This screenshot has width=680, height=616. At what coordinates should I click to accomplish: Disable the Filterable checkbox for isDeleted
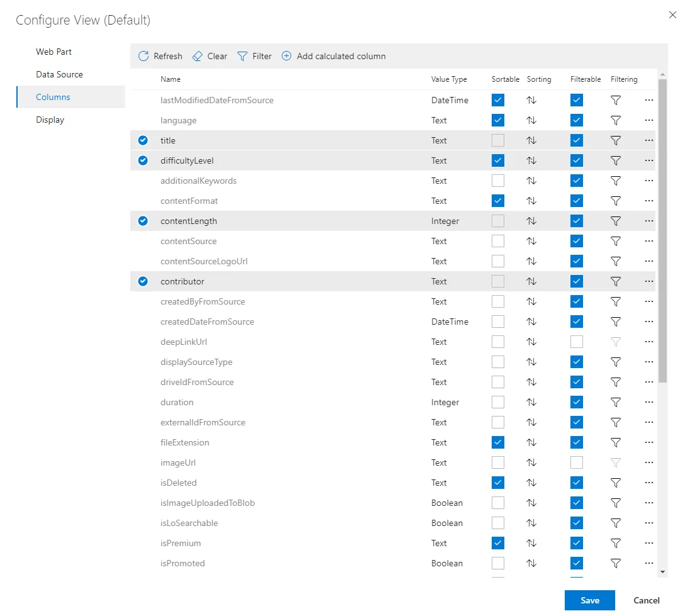tap(576, 483)
